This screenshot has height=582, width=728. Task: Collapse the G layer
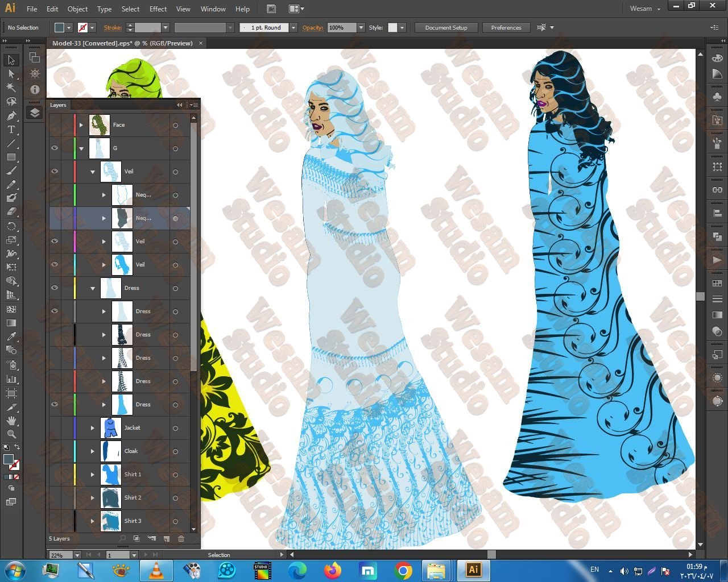pos(81,148)
